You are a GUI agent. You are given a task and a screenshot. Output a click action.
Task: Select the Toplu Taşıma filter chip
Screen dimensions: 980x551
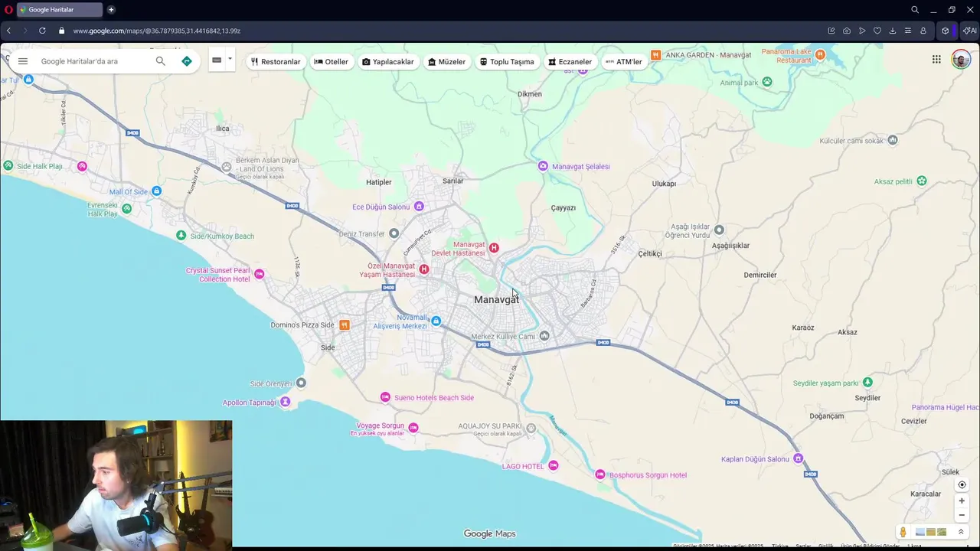[x=507, y=62]
